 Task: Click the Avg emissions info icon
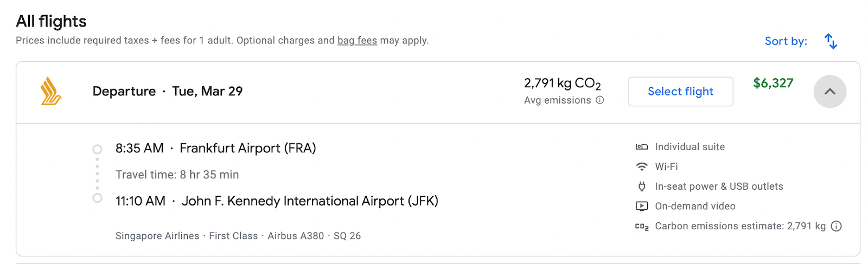[x=599, y=100]
